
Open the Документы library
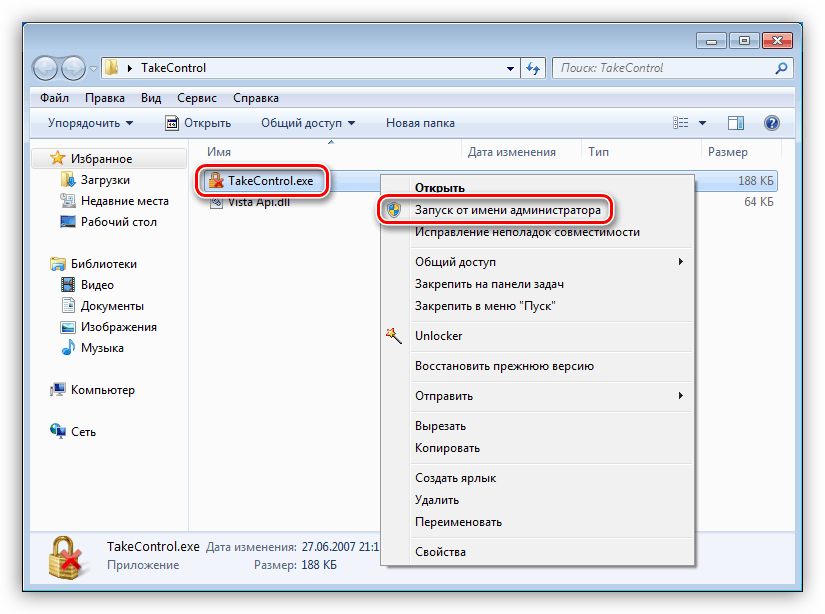tap(112, 306)
